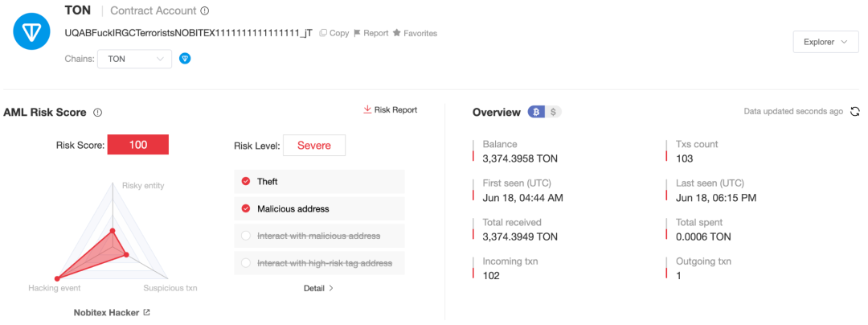
Task: Toggle the Theft risk checkbox
Action: (246, 182)
